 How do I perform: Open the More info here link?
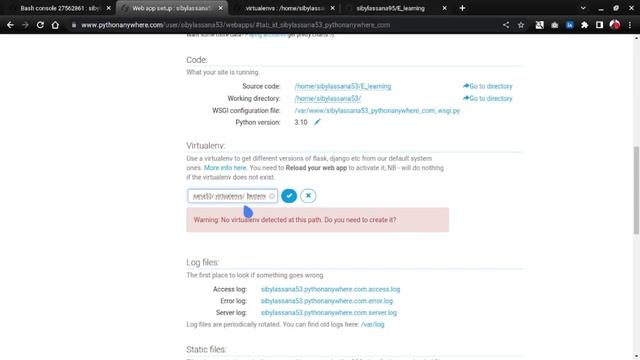tap(225, 168)
